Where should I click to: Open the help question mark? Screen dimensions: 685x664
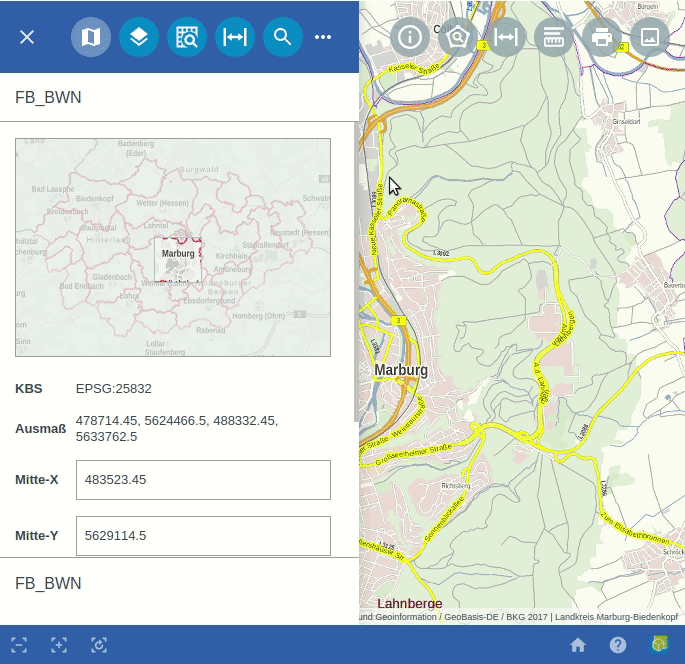pos(618,645)
